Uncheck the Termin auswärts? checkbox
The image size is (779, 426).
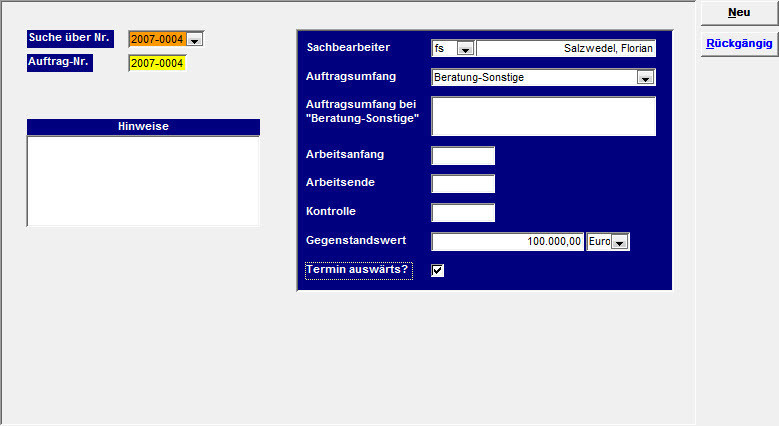438,270
